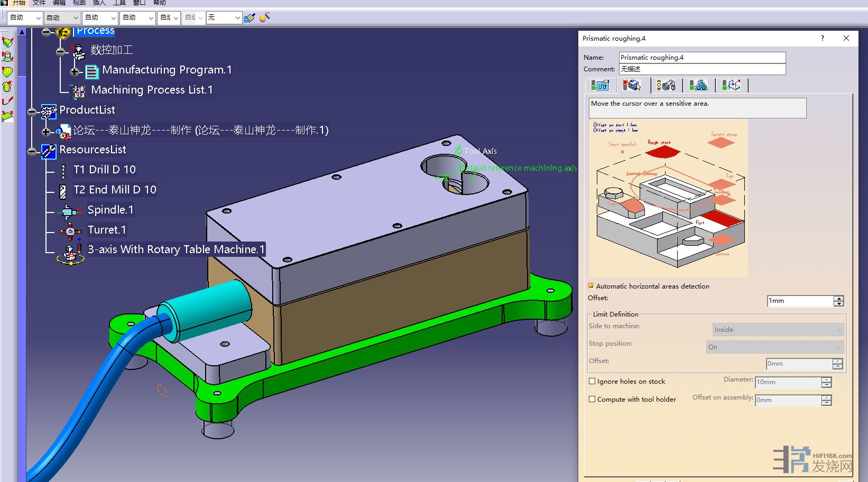This screenshot has height=482, width=868.
Task: Click the painter wizard ball icon
Action: point(265,17)
